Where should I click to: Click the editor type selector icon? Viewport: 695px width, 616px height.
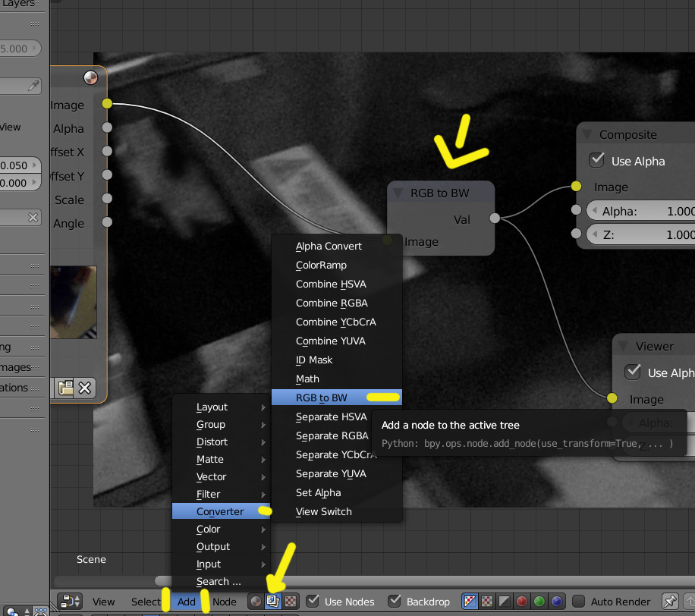click(70, 602)
